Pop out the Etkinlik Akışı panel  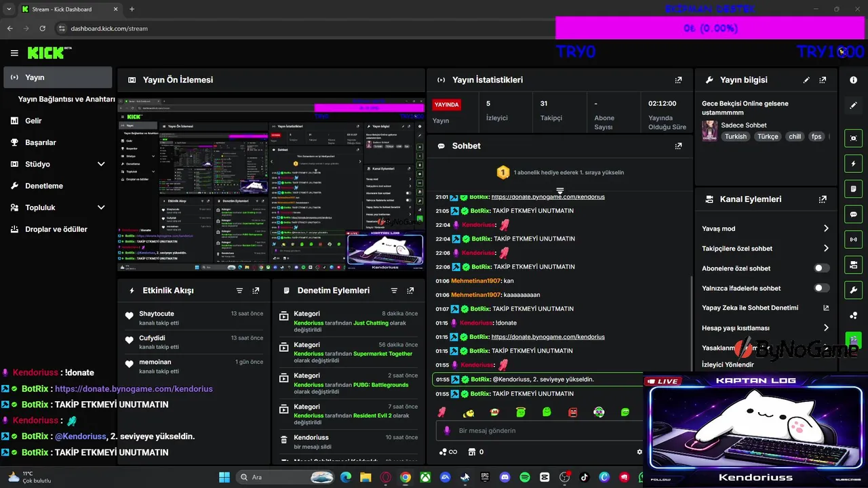click(x=256, y=291)
